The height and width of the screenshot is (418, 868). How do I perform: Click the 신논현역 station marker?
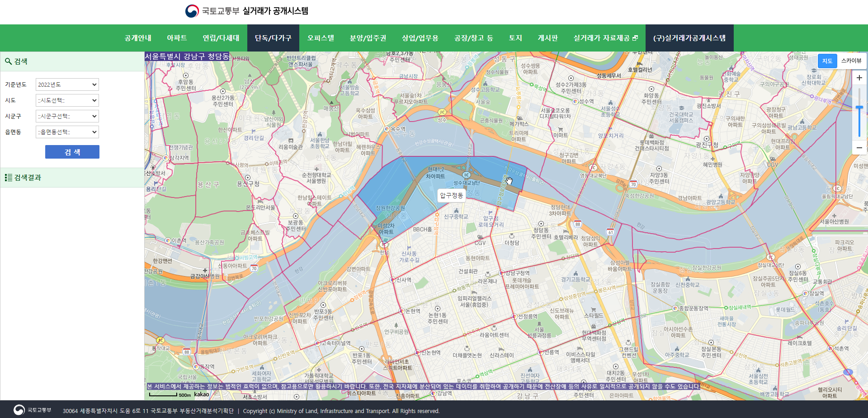[418, 353]
